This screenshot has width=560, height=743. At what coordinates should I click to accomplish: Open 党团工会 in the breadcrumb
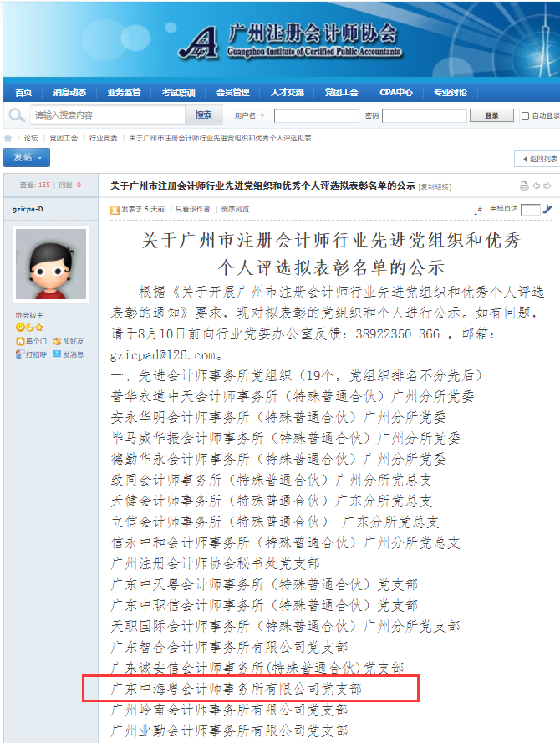64,139
